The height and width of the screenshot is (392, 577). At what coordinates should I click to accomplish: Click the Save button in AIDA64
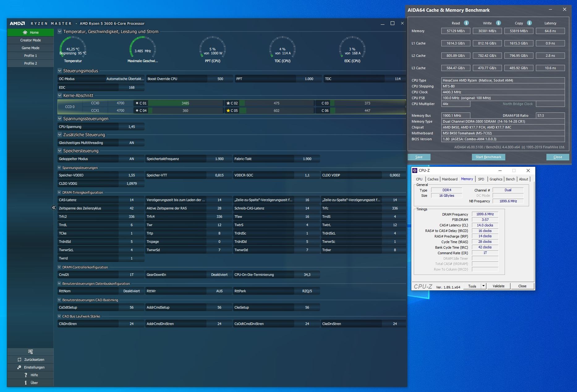[x=419, y=157]
